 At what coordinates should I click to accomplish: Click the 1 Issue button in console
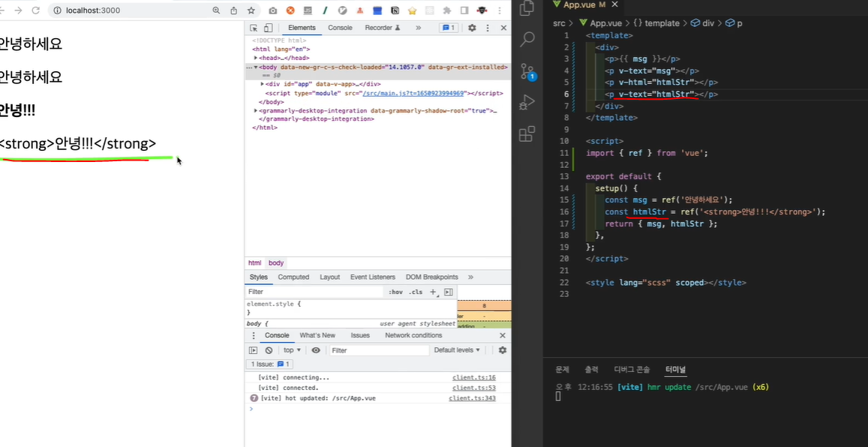[270, 364]
